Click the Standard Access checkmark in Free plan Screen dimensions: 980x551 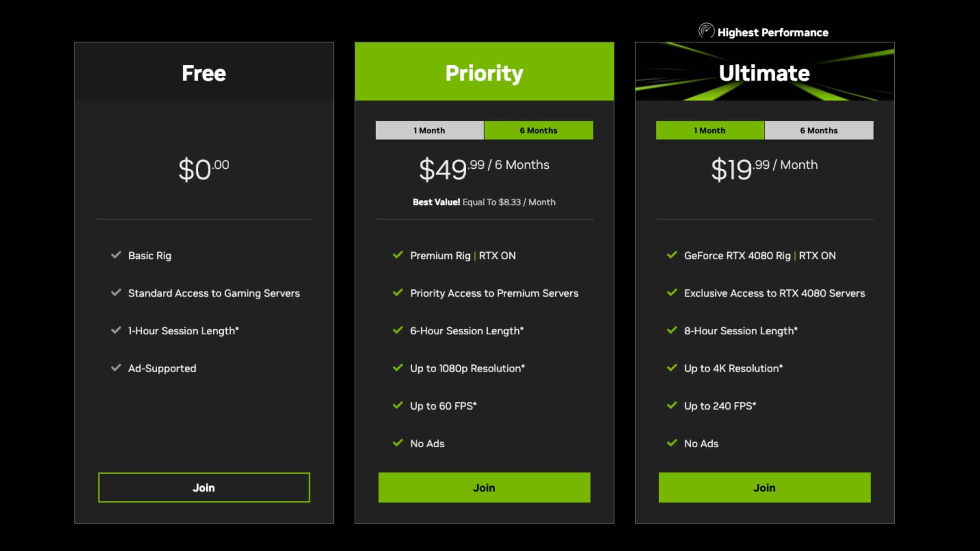click(116, 293)
